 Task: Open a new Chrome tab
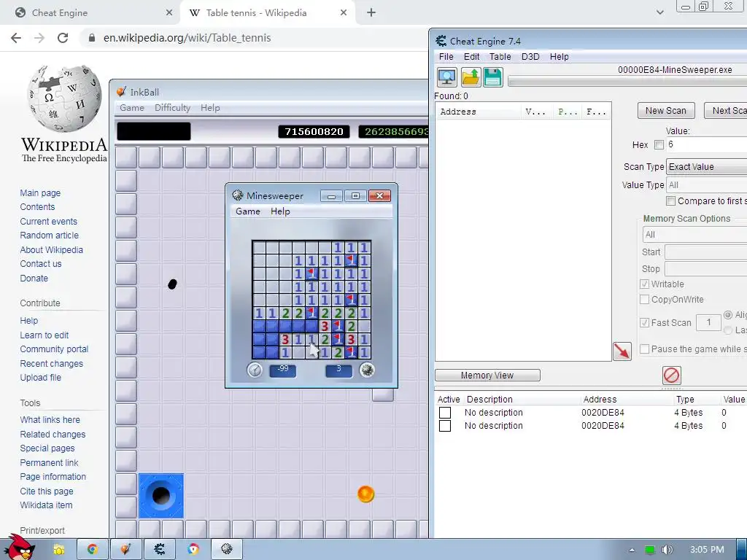[371, 12]
